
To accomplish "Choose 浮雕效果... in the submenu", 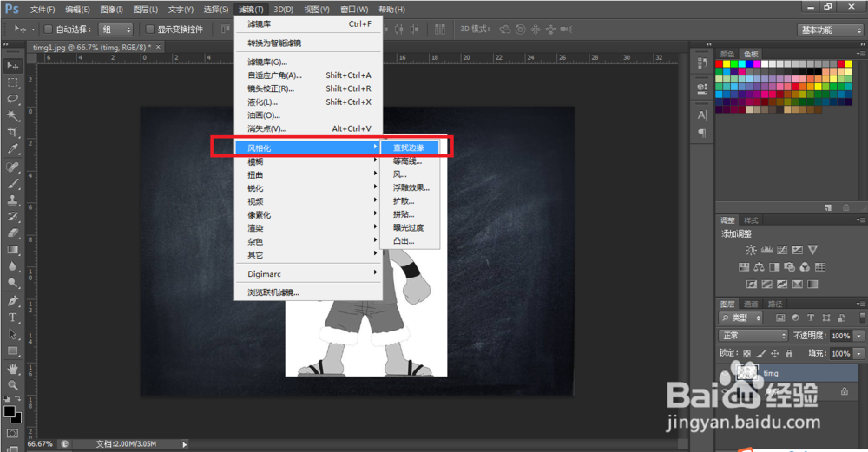I will pos(411,187).
